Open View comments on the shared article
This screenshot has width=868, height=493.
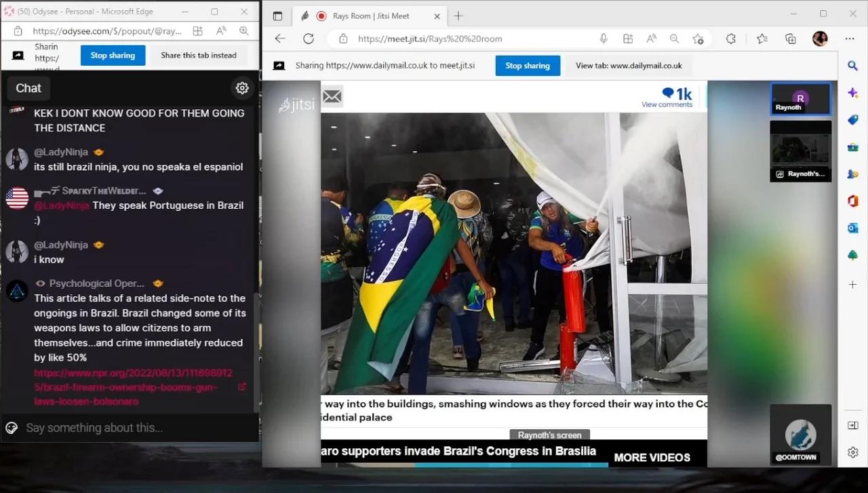click(667, 104)
